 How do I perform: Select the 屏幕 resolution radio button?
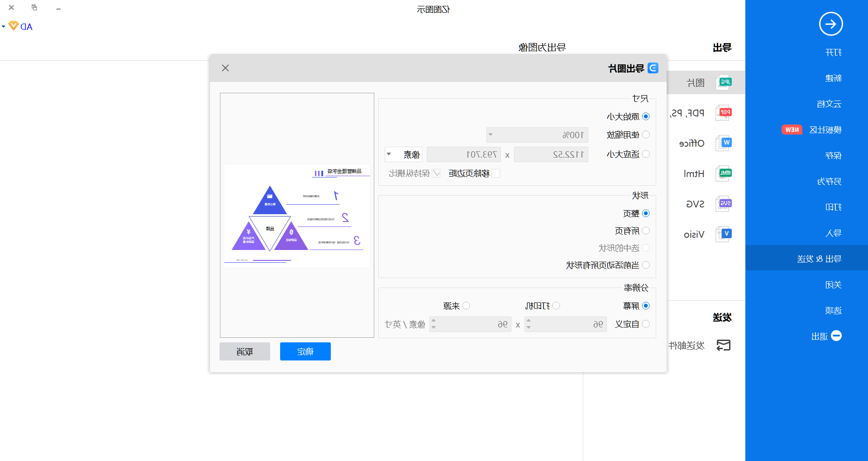(646, 306)
